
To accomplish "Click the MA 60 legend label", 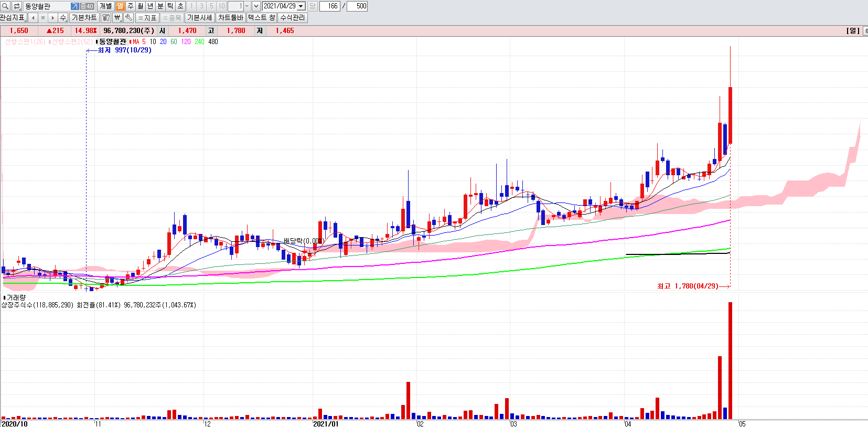I will 174,42.
